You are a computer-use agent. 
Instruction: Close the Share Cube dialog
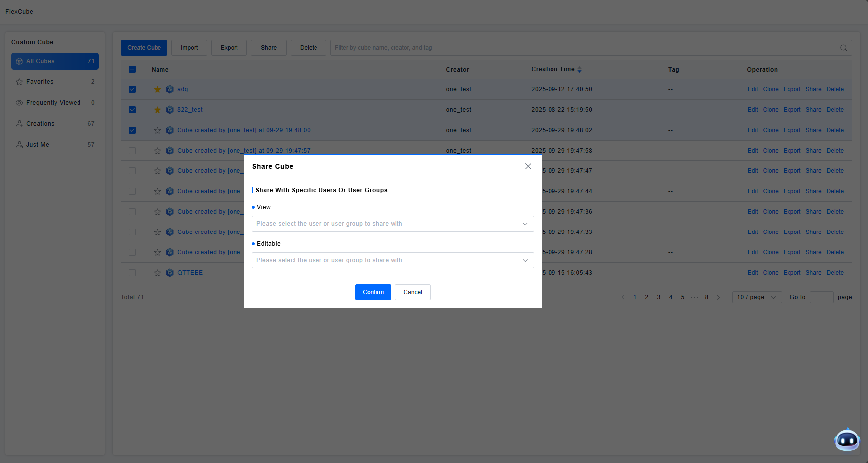[x=528, y=166]
